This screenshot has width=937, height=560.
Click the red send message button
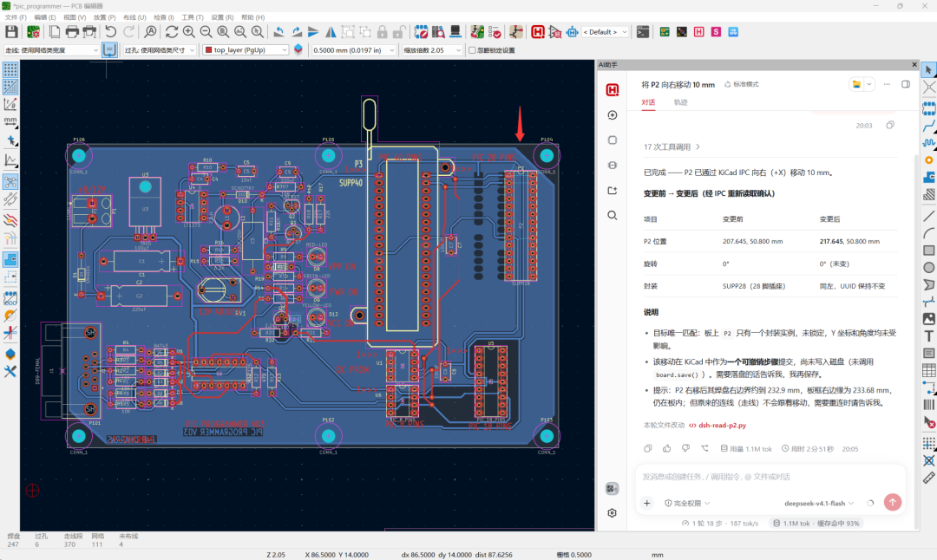pos(892,503)
